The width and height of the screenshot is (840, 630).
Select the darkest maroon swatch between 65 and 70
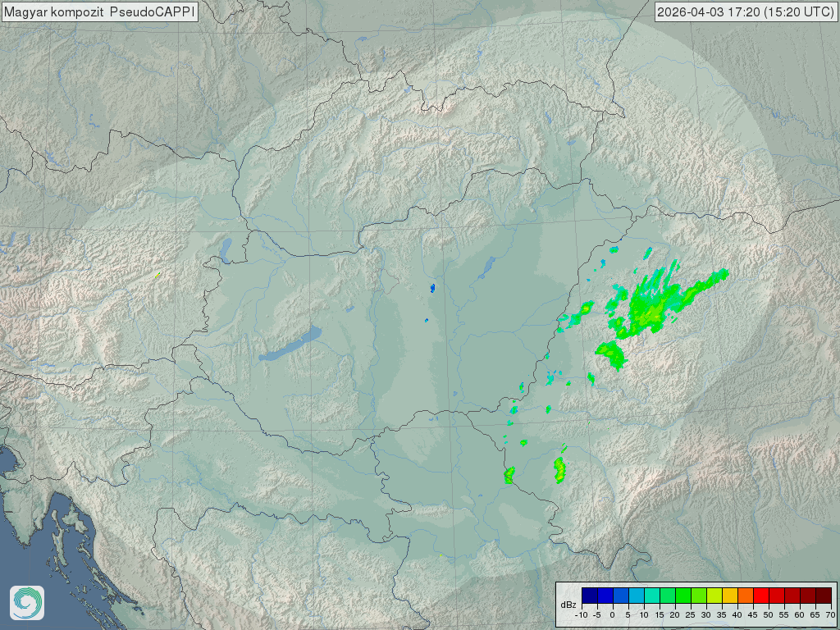823,596
